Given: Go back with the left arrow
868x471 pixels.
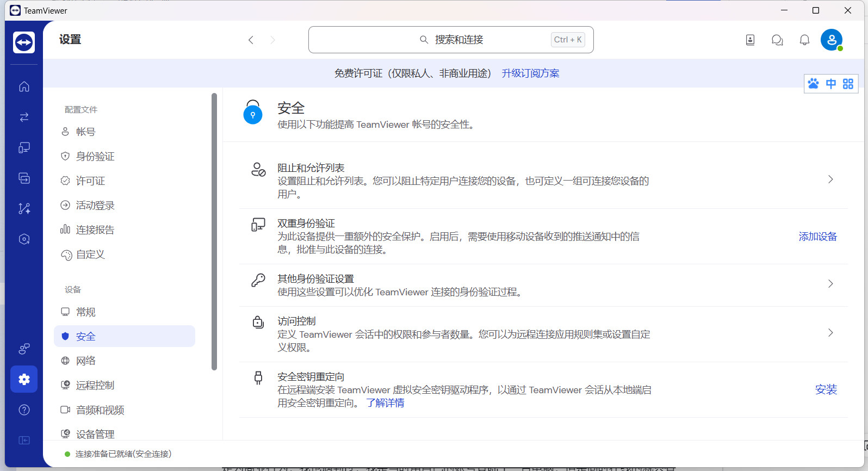Looking at the screenshot, I should click(251, 40).
